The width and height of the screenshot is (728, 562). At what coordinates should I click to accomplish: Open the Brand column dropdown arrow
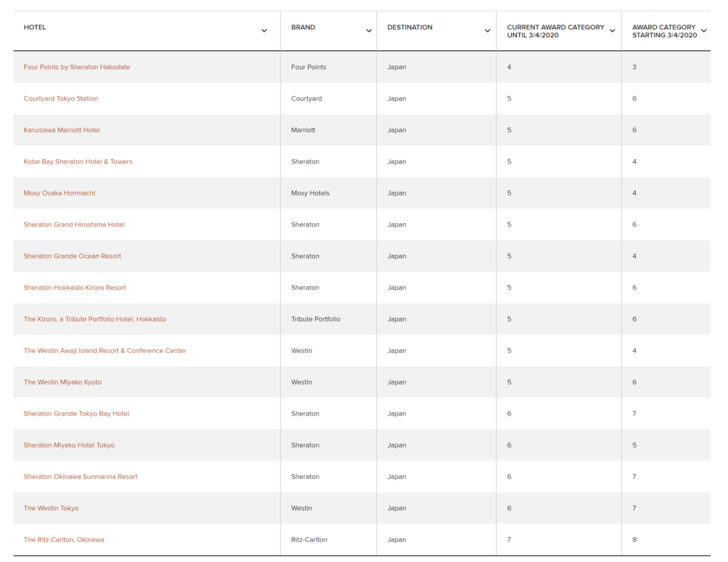pyautogui.click(x=369, y=31)
